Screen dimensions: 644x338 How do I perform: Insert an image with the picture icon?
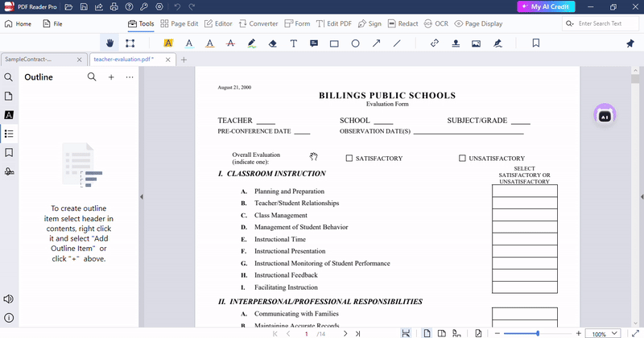pos(476,43)
